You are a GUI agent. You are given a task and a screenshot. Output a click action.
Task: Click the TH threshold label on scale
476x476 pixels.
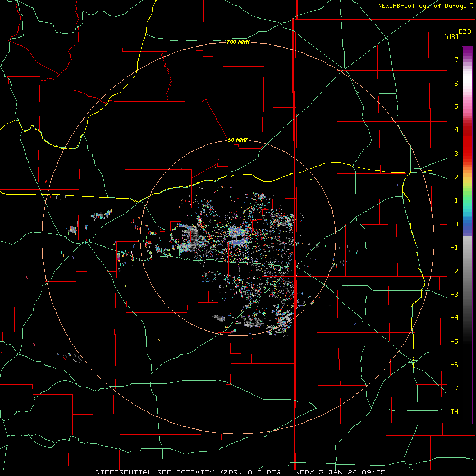click(x=454, y=412)
